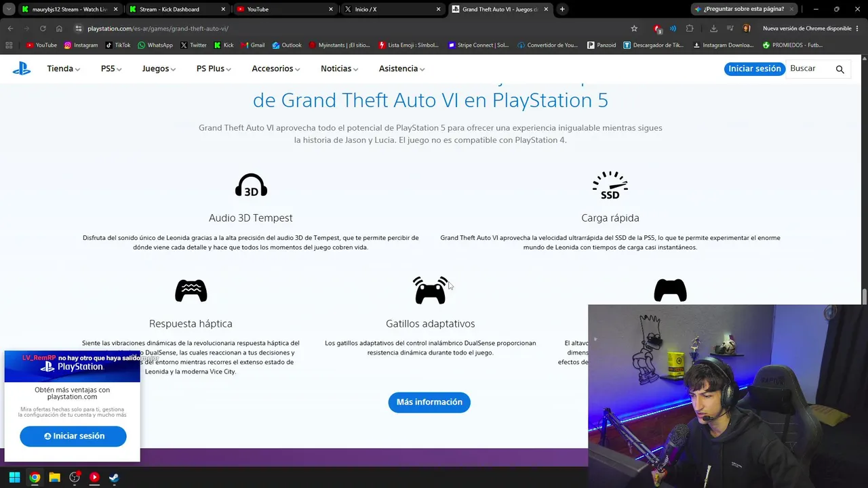
Task: Close the YouTube tab
Action: click(x=331, y=9)
